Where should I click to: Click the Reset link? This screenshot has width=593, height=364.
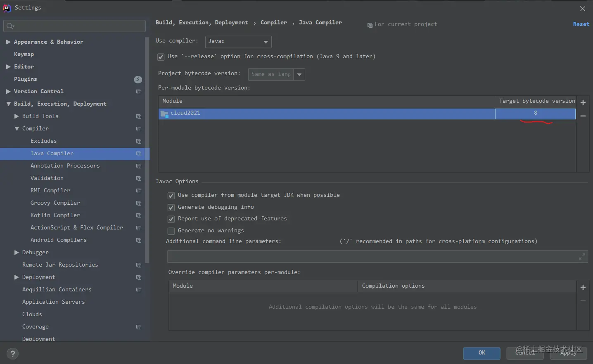pos(581,24)
